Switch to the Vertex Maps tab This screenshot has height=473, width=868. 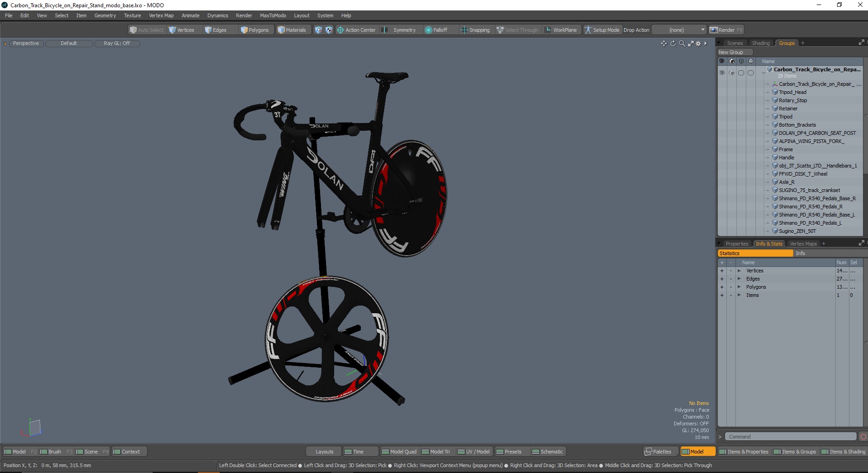point(803,244)
